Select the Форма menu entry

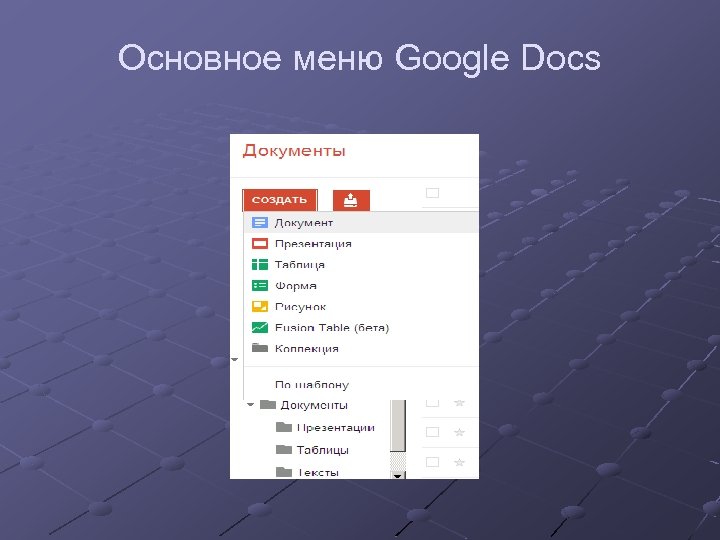click(361, 286)
